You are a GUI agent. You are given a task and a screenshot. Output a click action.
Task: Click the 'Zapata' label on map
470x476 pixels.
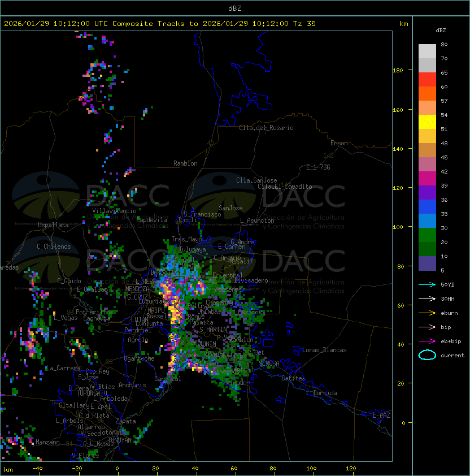(125, 421)
